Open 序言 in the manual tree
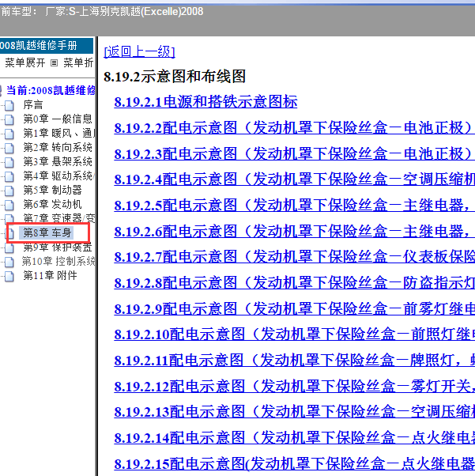Screen dimensions: 475x476 tap(33, 104)
